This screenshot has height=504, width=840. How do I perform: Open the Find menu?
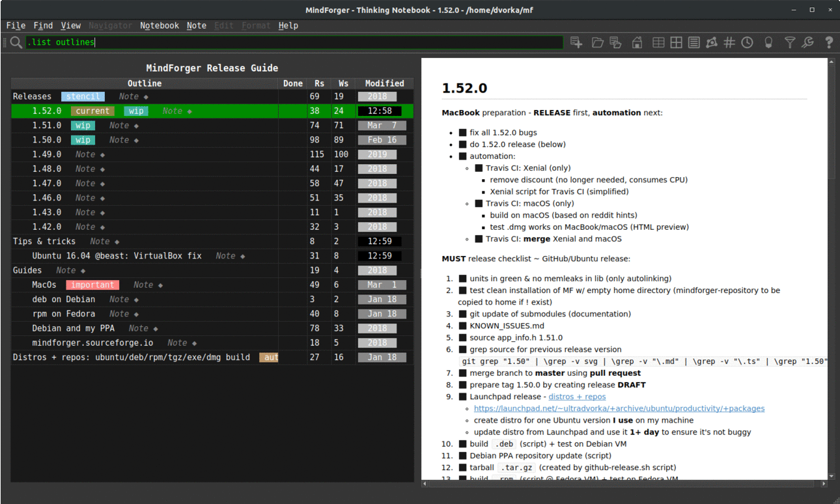click(x=43, y=25)
